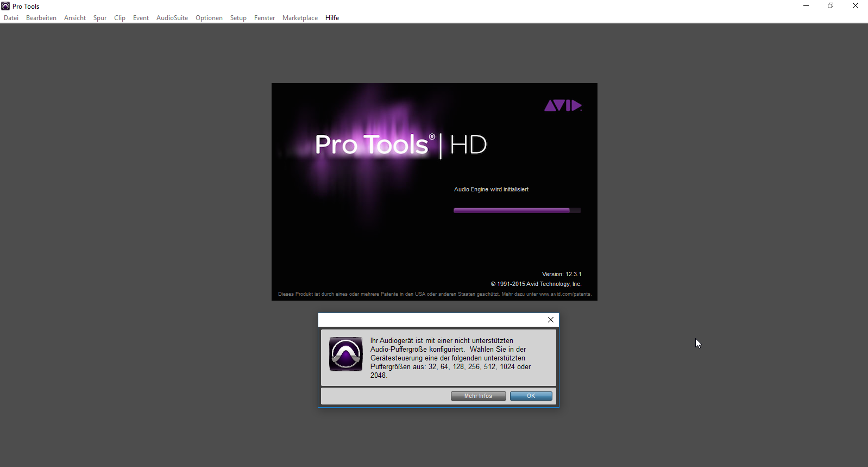Open the Spur menu
868x467 pixels.
[x=100, y=18]
